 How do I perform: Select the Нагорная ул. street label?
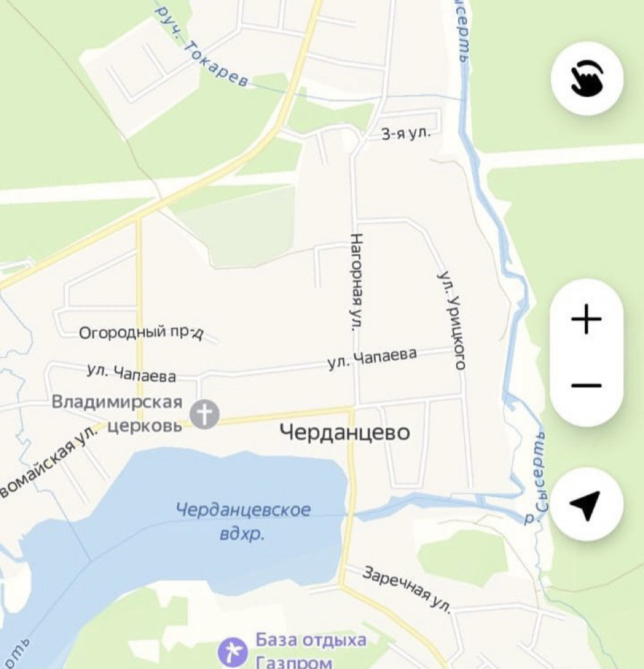[356, 282]
